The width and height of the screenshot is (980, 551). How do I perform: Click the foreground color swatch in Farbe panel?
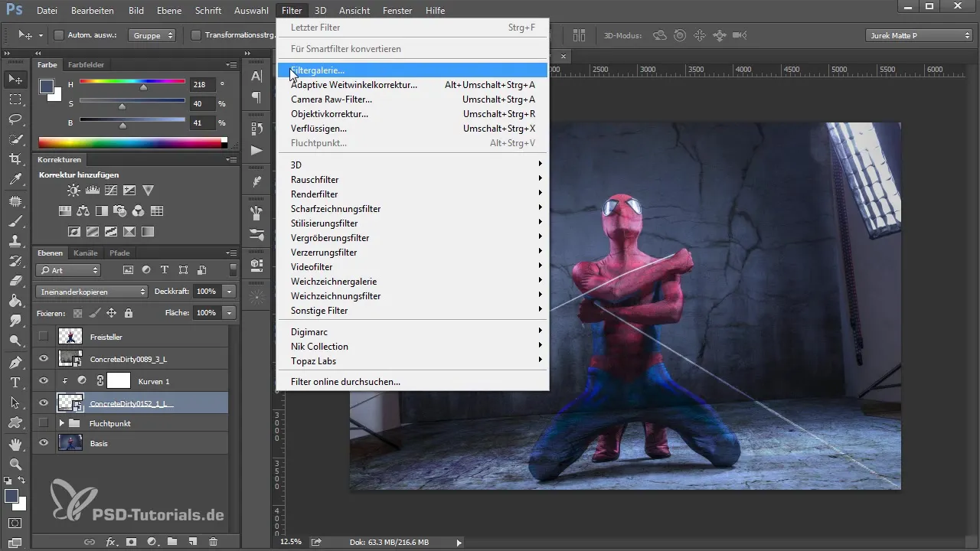coord(47,86)
